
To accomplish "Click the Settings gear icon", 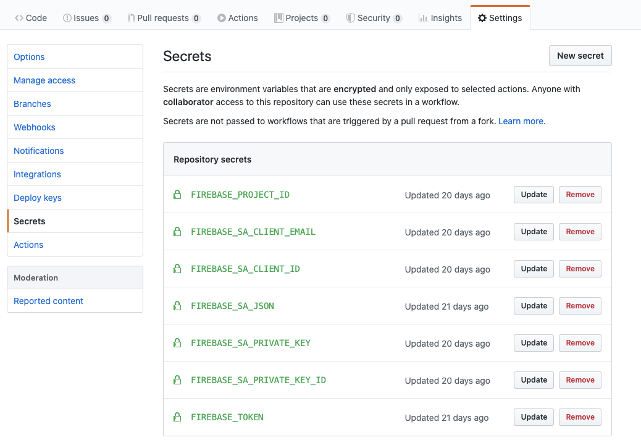I will click(x=482, y=18).
